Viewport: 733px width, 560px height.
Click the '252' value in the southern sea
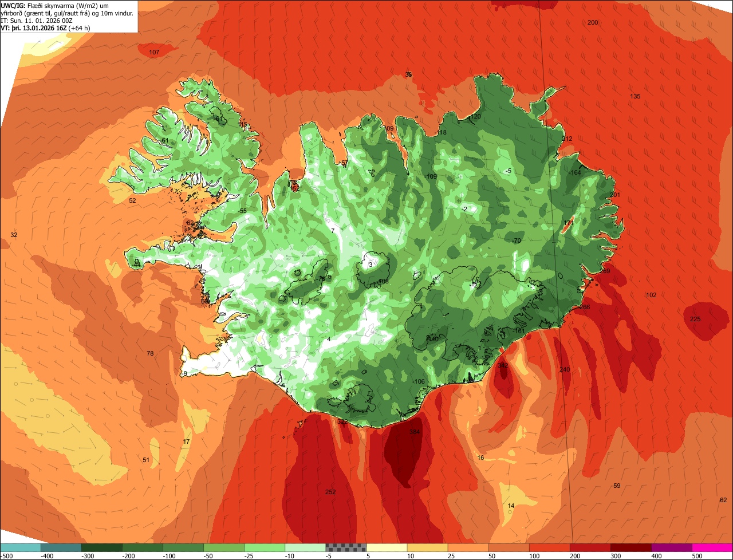pyautogui.click(x=330, y=492)
